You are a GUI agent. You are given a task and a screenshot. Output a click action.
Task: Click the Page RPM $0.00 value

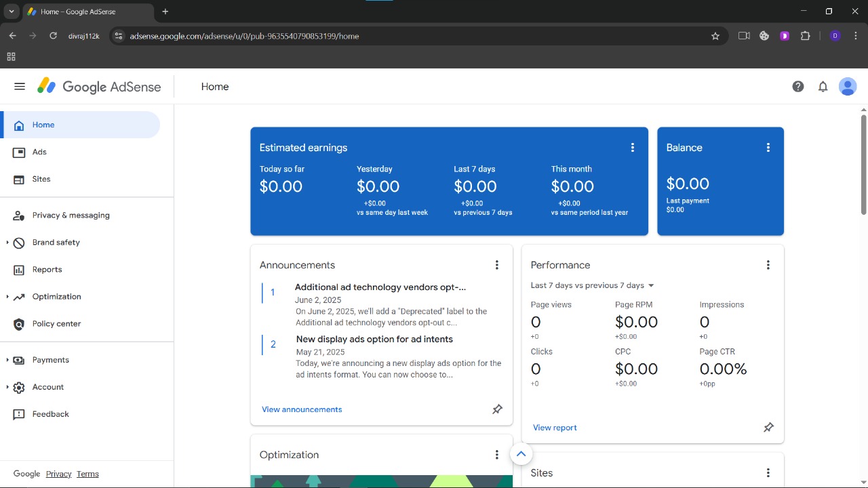[636, 322]
